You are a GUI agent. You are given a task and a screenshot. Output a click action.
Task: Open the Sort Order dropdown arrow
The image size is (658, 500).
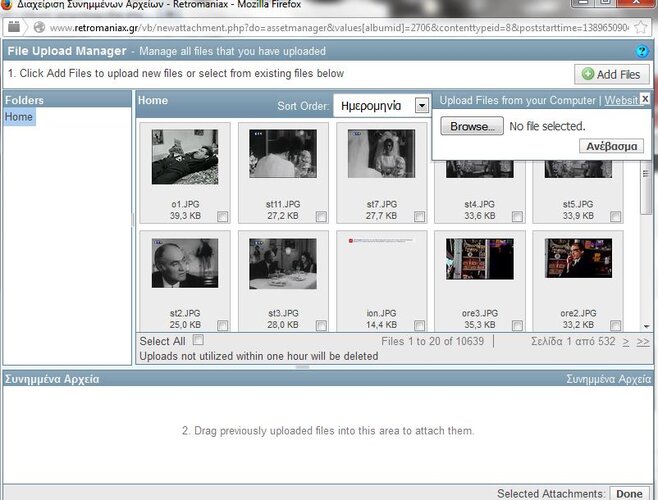coord(422,105)
